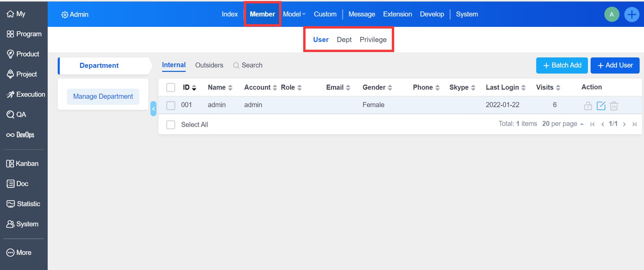Click the edit icon for admin user
Screen dimensions: 644x270
[x=601, y=106]
